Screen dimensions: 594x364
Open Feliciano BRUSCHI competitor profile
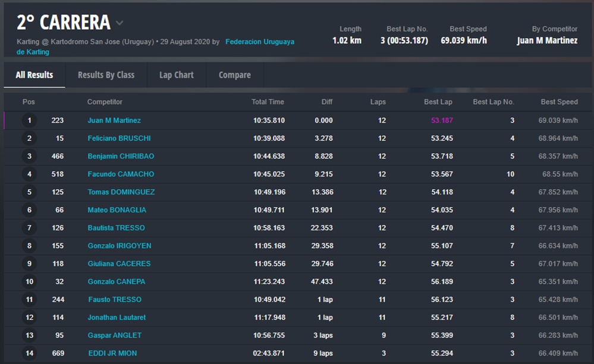point(119,139)
